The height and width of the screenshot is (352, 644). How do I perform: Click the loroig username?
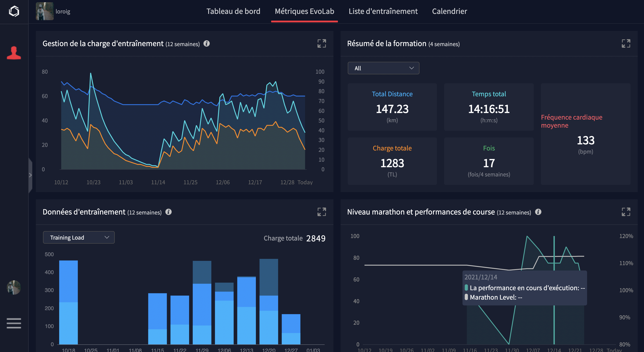pyautogui.click(x=63, y=11)
